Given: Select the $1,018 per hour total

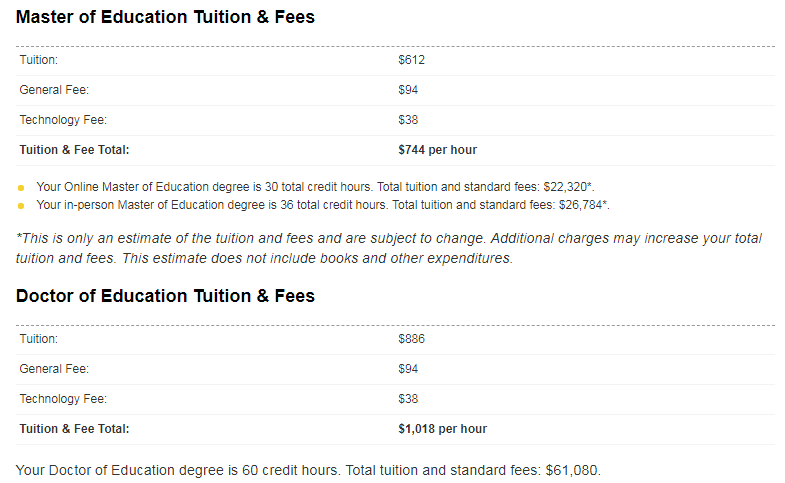Looking at the screenshot, I should (x=443, y=429).
